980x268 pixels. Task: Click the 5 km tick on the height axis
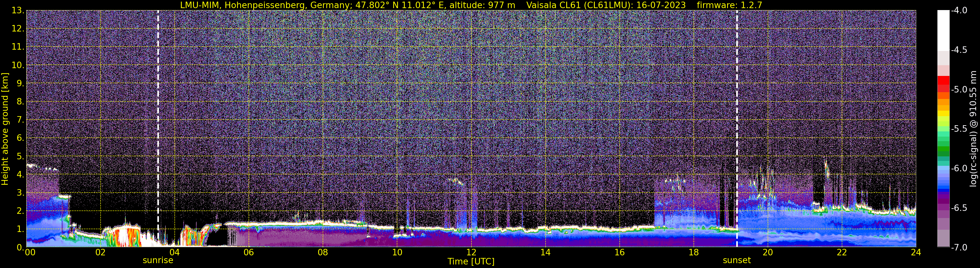click(20, 156)
